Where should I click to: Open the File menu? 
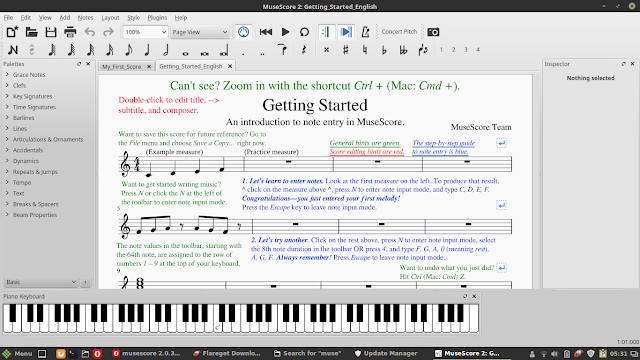(8, 18)
